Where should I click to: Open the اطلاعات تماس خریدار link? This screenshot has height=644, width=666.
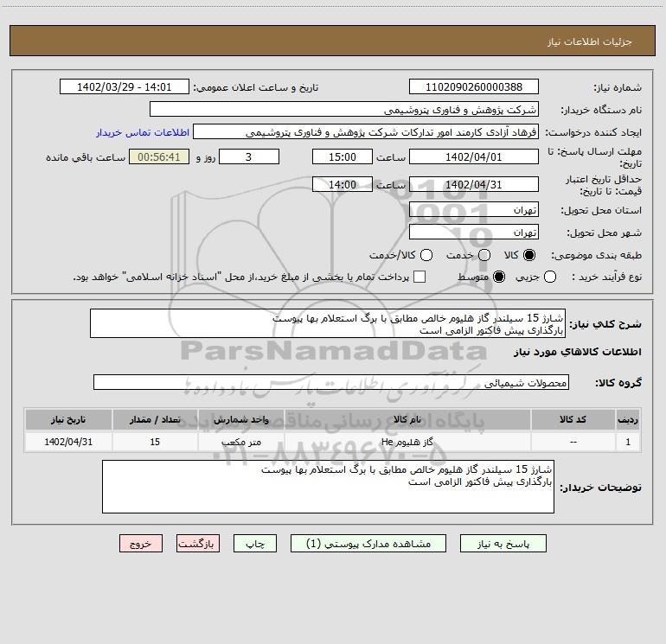coord(143,132)
